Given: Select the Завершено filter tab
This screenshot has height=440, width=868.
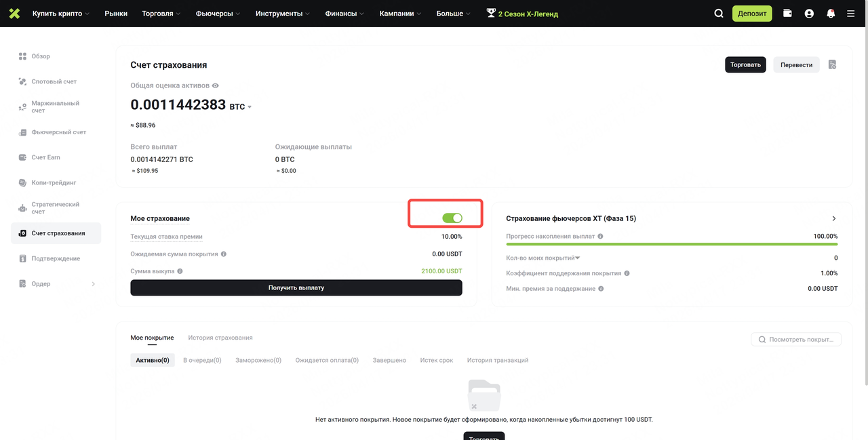Looking at the screenshot, I should click(389, 360).
